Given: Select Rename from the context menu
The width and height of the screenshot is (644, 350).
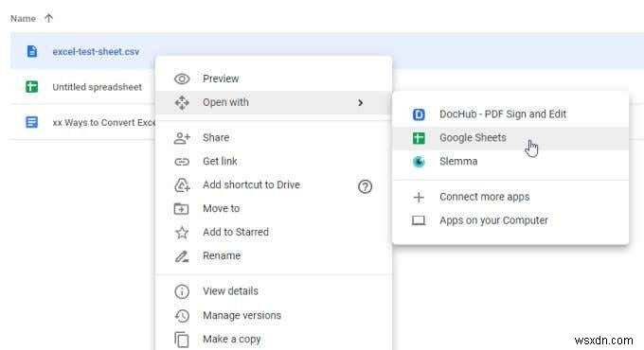Looking at the screenshot, I should point(274,256).
